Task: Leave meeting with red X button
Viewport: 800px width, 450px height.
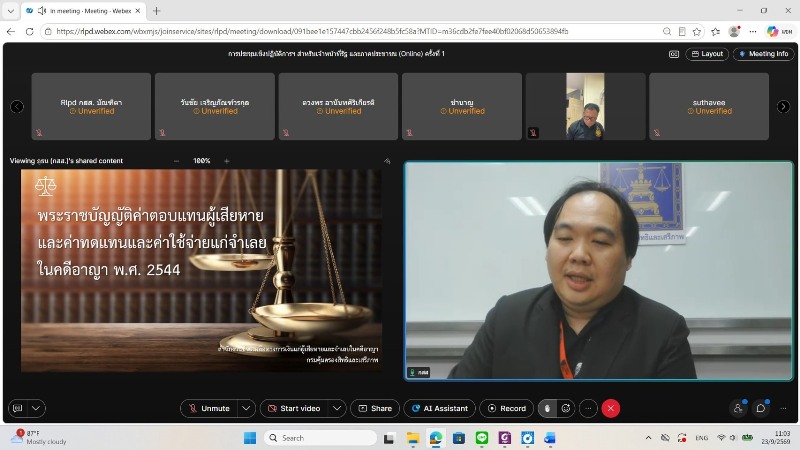Action: point(611,408)
